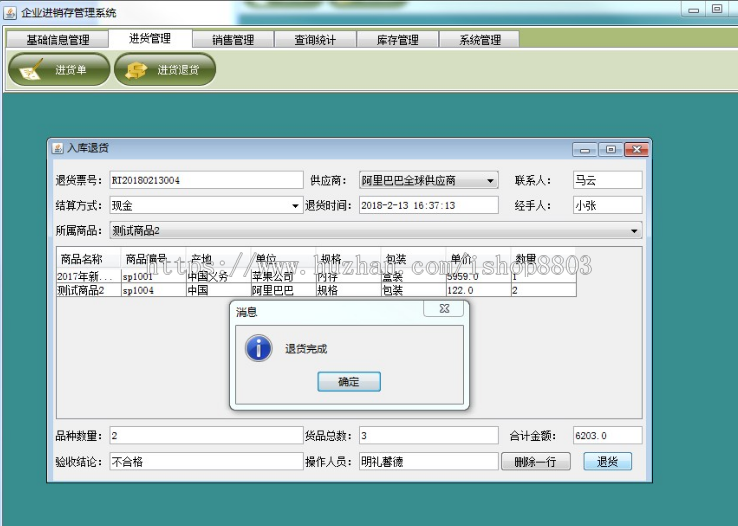Switch to the 库存管理 tab
Screen dimensions: 738x526
[398, 40]
